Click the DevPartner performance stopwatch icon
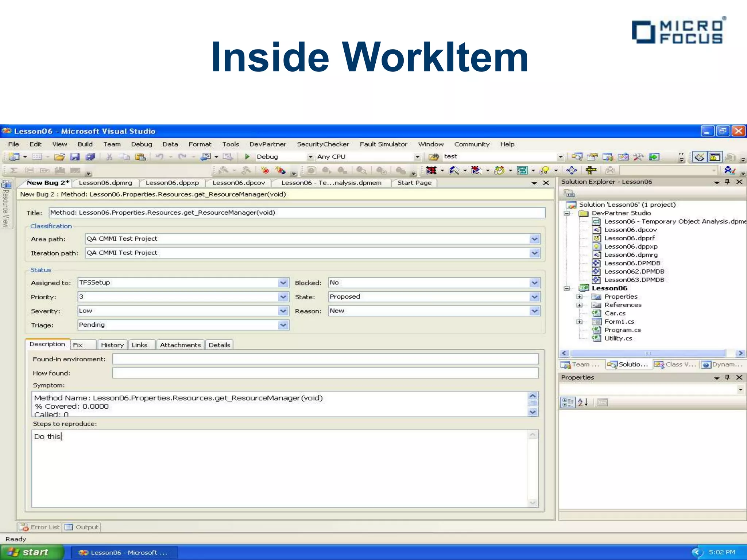Viewport: 747px width, 560px height. point(499,170)
